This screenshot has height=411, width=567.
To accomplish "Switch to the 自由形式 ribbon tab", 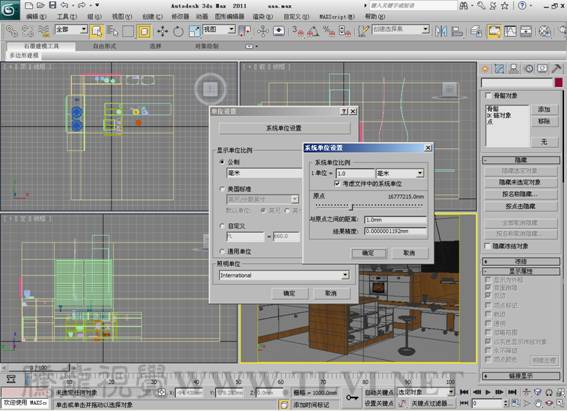I will click(x=105, y=46).
